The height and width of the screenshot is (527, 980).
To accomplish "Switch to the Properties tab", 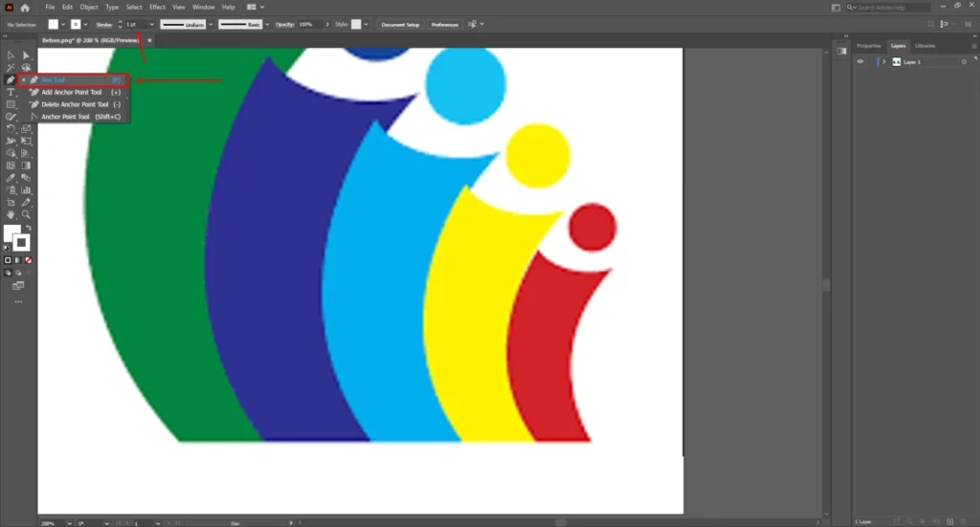I will coord(868,46).
